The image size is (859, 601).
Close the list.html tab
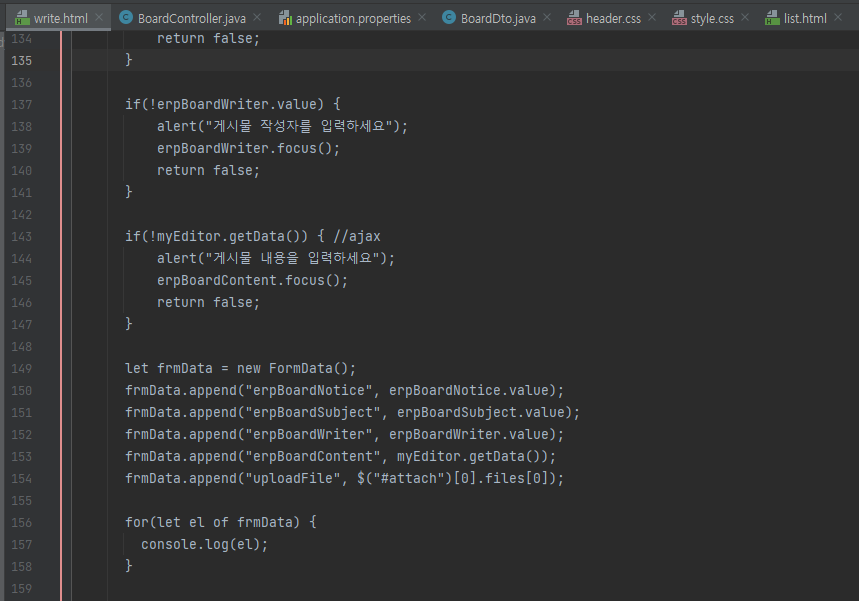point(838,18)
